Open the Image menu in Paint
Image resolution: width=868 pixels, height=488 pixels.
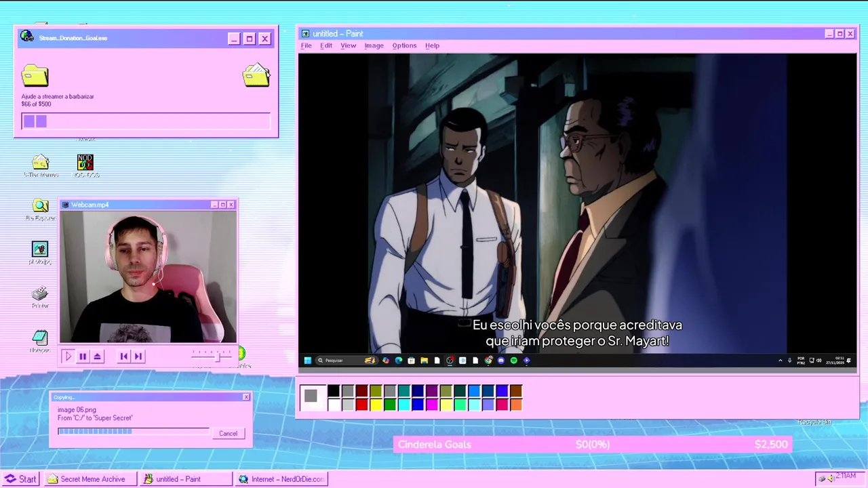tap(374, 45)
